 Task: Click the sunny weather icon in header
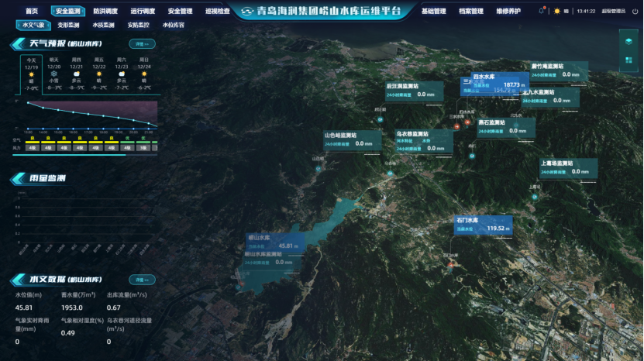point(556,12)
